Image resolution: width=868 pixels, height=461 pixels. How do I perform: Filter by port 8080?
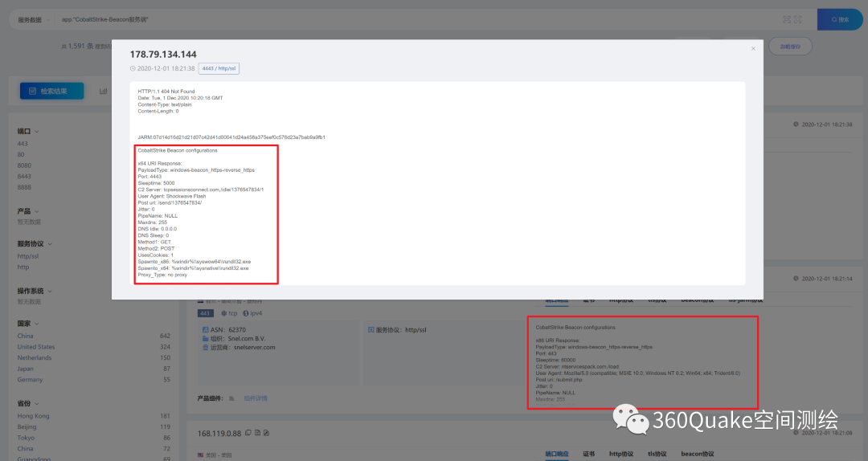pos(24,165)
